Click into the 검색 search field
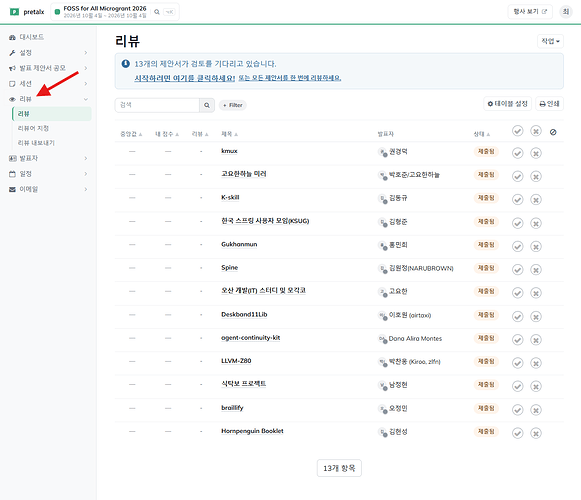581x500 pixels. 157,105
